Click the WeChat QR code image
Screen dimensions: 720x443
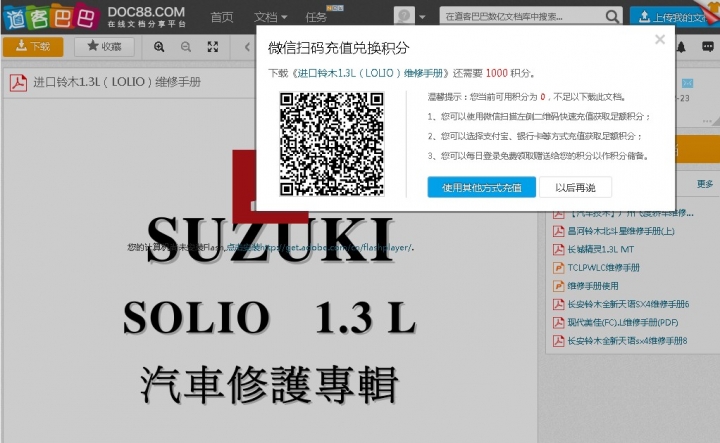pyautogui.click(x=332, y=144)
